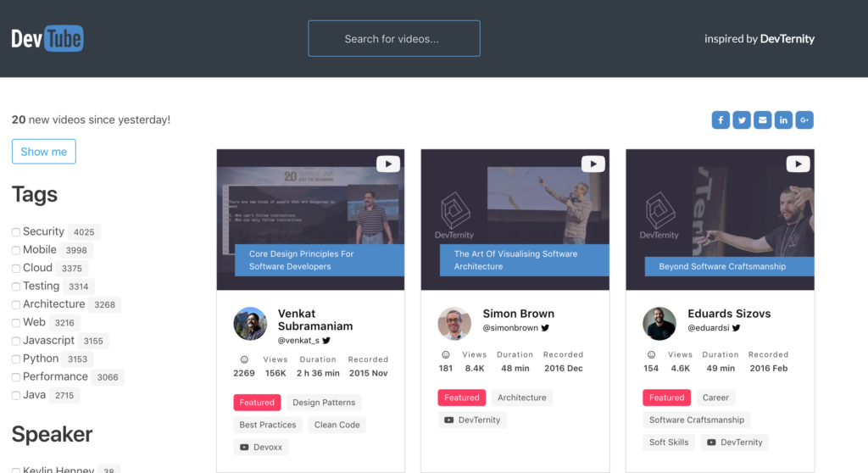Select the Design Patterns tag chip
Image resolution: width=868 pixels, height=473 pixels.
[x=324, y=402]
